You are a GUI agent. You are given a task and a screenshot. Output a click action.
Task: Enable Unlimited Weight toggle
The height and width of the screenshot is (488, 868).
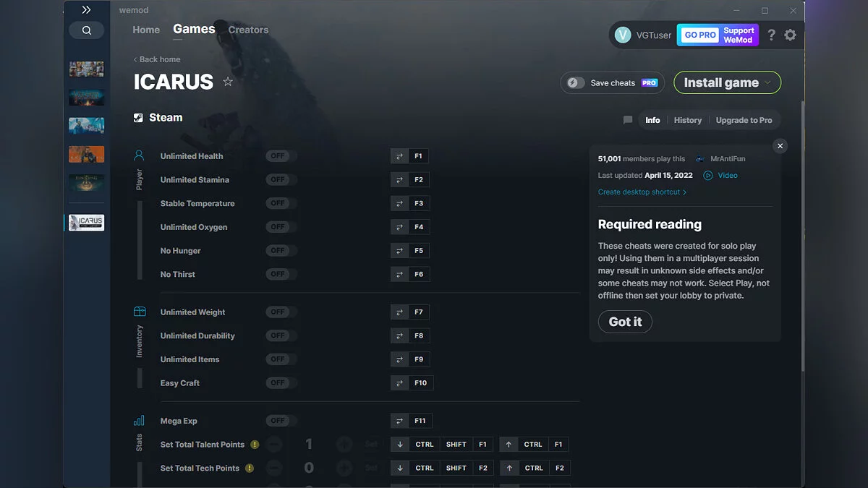tap(281, 312)
